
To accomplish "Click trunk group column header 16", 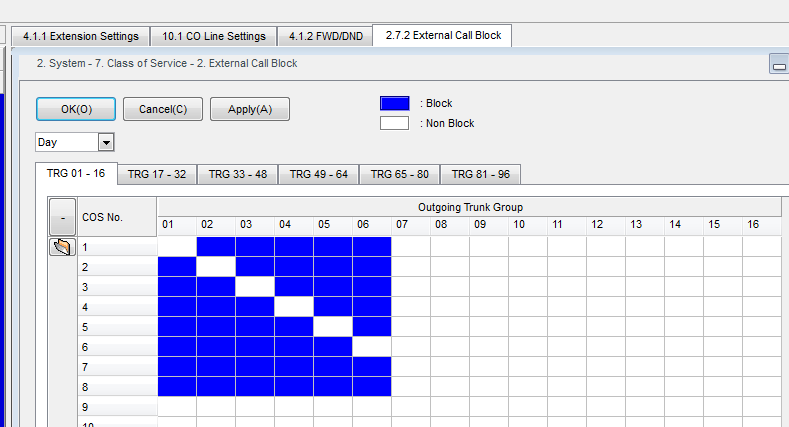I will coord(762,225).
